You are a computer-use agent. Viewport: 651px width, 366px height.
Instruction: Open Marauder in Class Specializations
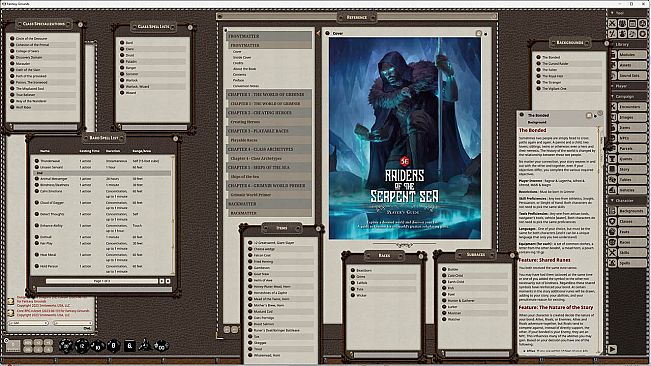(24, 63)
